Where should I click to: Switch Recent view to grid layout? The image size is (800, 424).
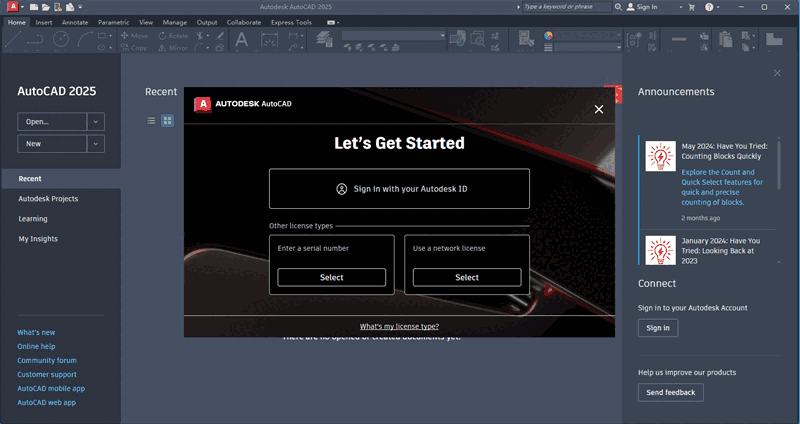[167, 120]
